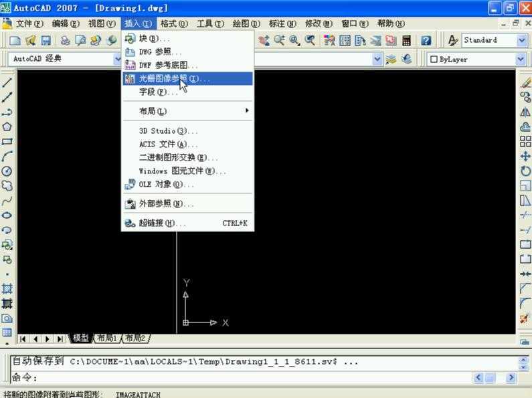The image size is (532, 398).
Task: Select 光栅图像参照(I) menu entry
Action: [x=187, y=79]
